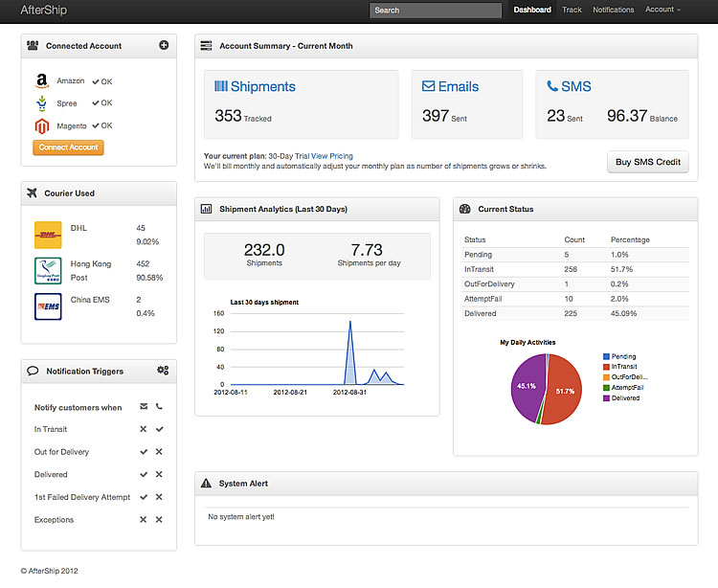Click the AfterShip logo
Viewport: 718px width, 588px height.
43,10
